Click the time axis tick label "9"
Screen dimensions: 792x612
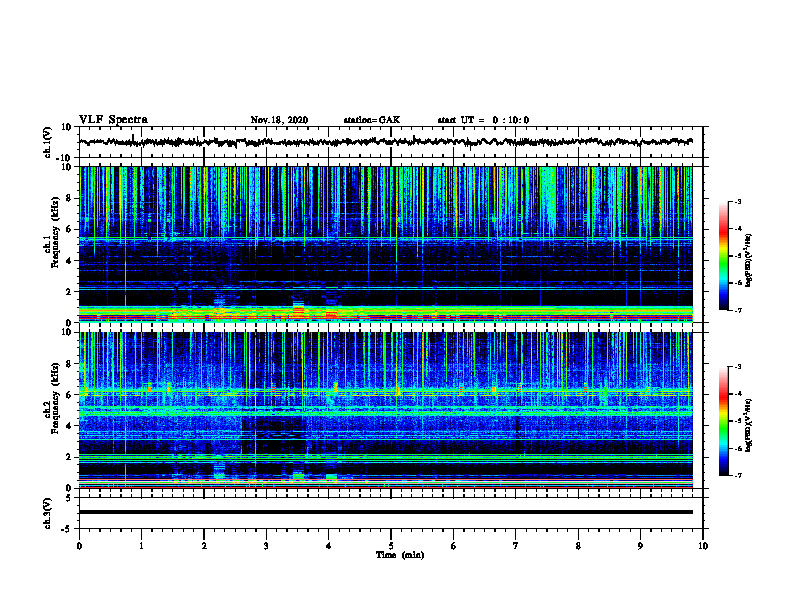[x=640, y=546]
